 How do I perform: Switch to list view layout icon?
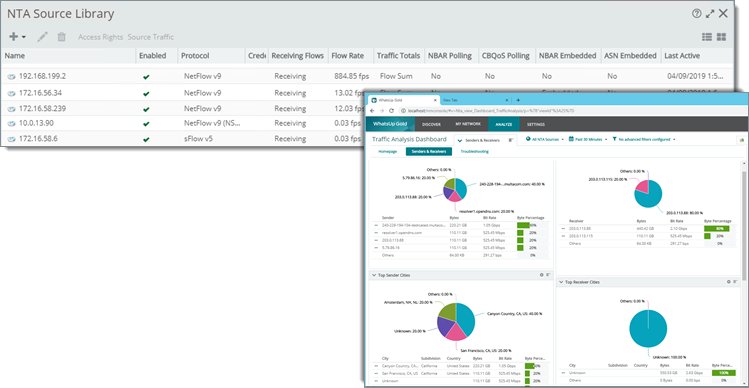pyautogui.click(x=707, y=37)
